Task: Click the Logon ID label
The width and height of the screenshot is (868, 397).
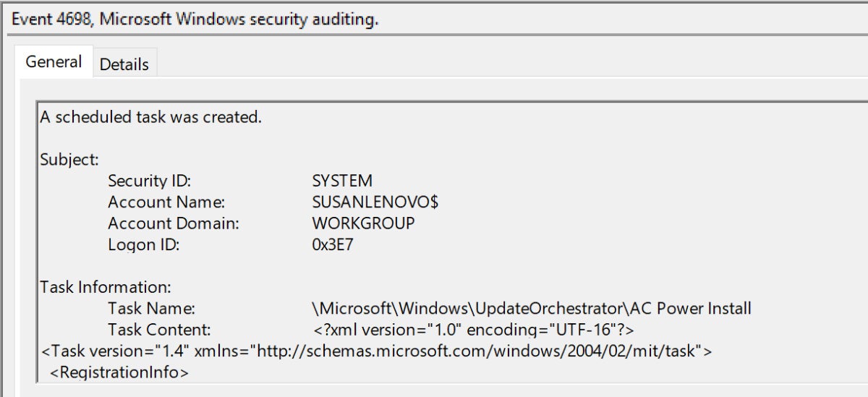Action: coord(143,244)
